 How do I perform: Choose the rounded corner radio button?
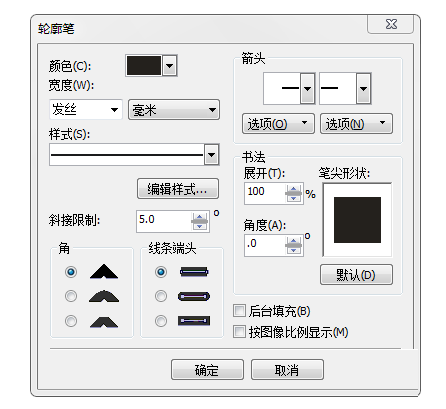click(x=71, y=296)
